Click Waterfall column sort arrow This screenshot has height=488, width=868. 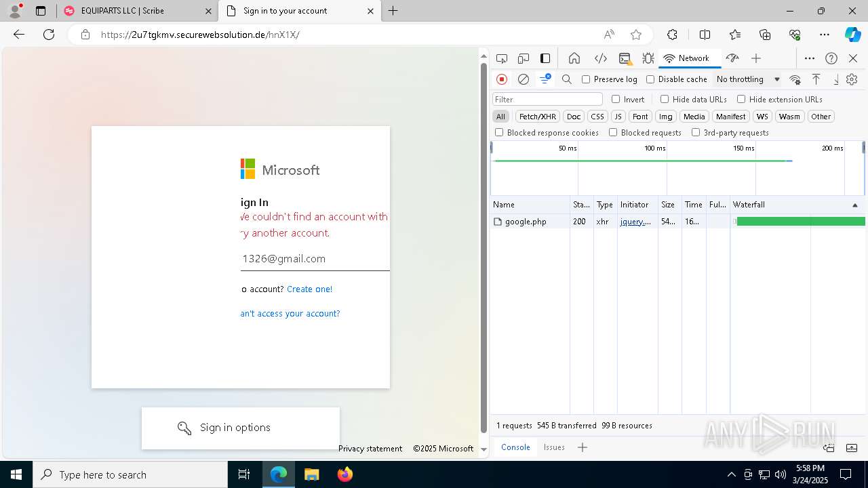854,205
